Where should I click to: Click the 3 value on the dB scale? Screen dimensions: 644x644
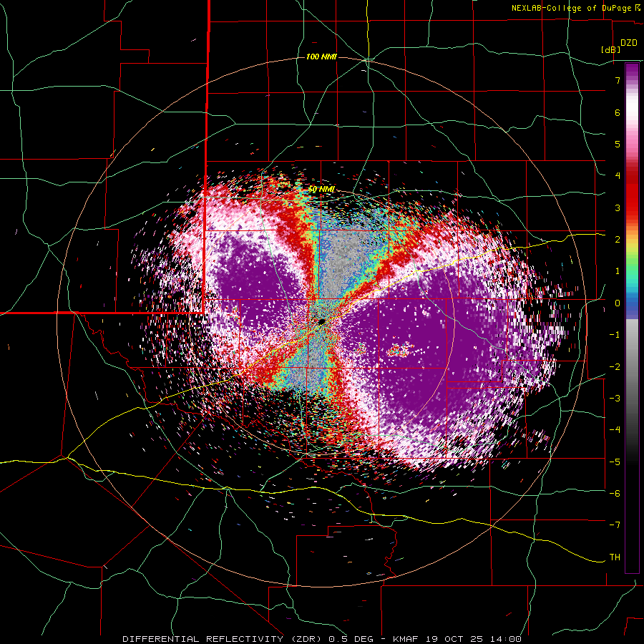618,208
